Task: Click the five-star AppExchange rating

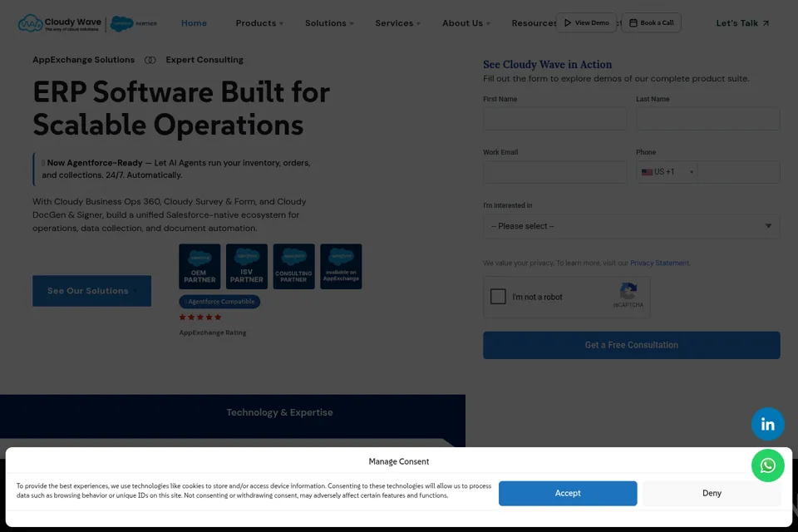Action: 200,318
